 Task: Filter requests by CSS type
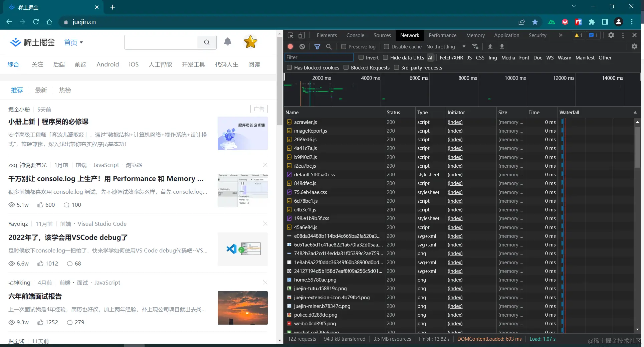point(480,57)
